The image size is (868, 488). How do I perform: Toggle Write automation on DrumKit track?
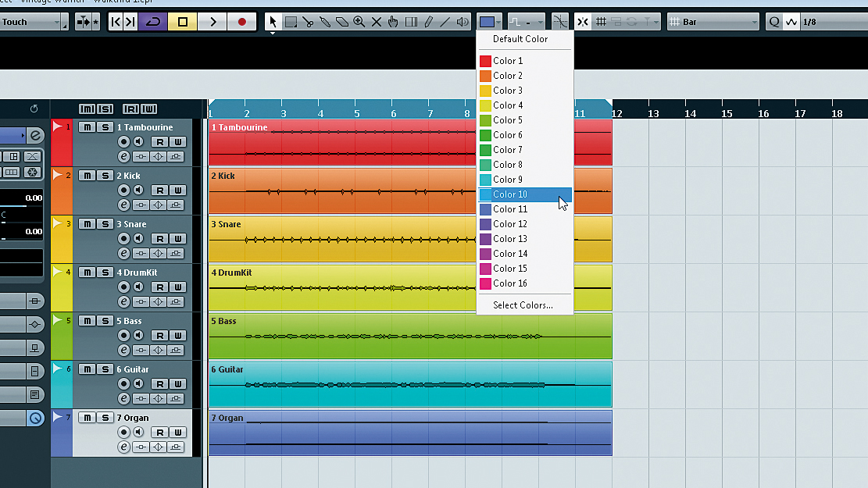177,287
